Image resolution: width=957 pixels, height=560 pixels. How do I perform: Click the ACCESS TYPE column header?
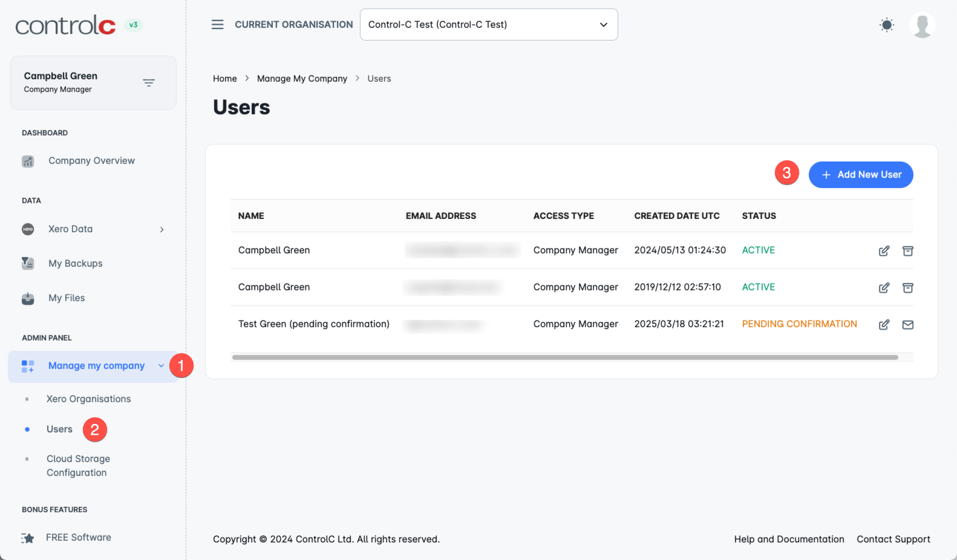563,216
